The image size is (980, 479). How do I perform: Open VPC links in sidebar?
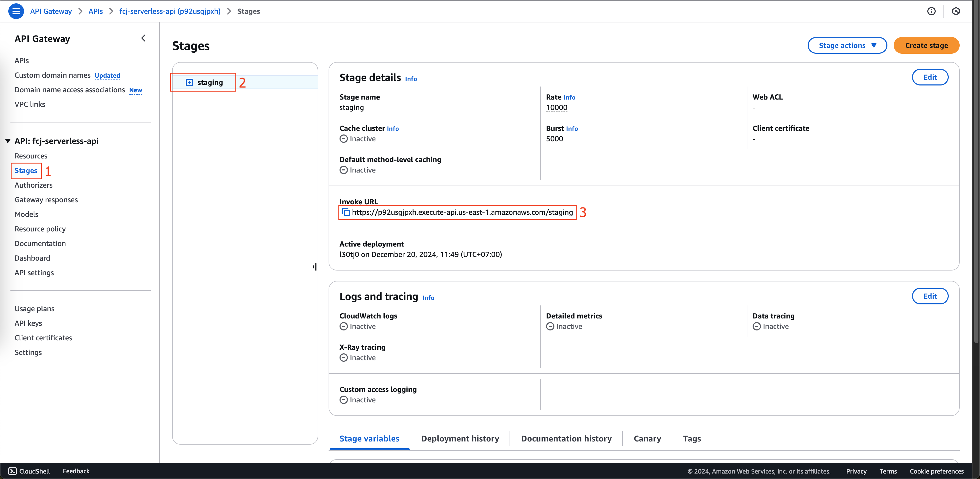(30, 104)
